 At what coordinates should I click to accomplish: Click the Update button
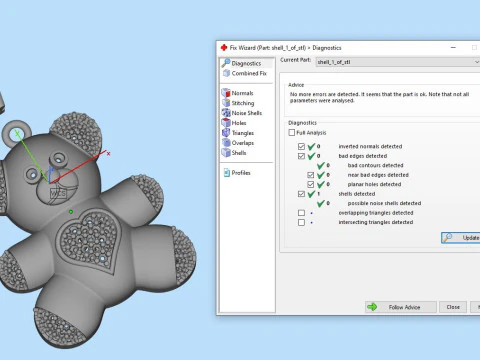pos(461,238)
